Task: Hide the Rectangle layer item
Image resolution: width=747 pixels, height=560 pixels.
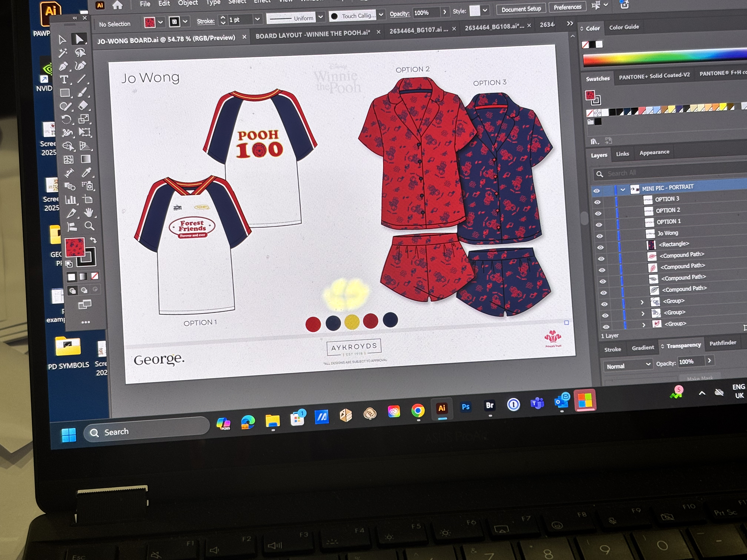Action: click(600, 247)
